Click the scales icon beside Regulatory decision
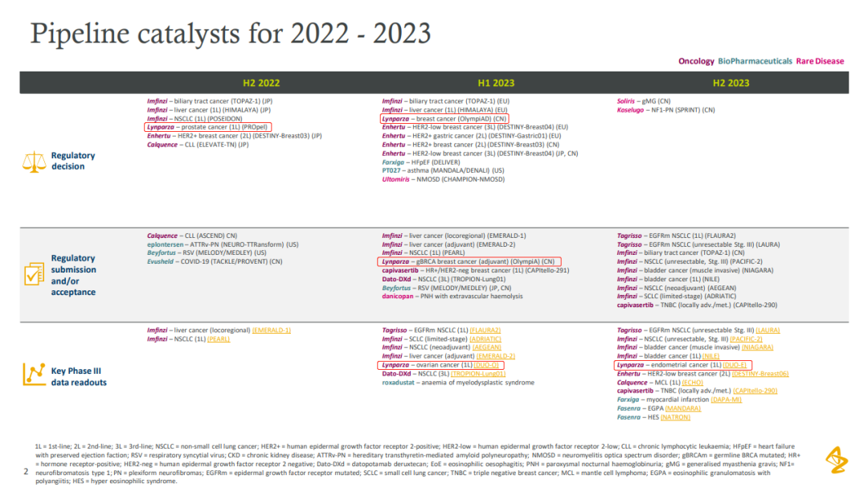The width and height of the screenshot is (868, 488). pos(34,161)
